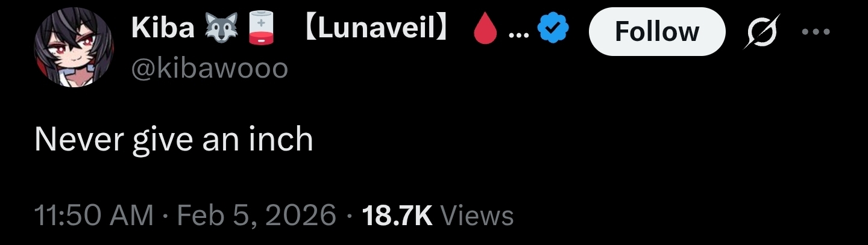Open the Grok slashed-circle icon
868x245 pixels.
[761, 31]
